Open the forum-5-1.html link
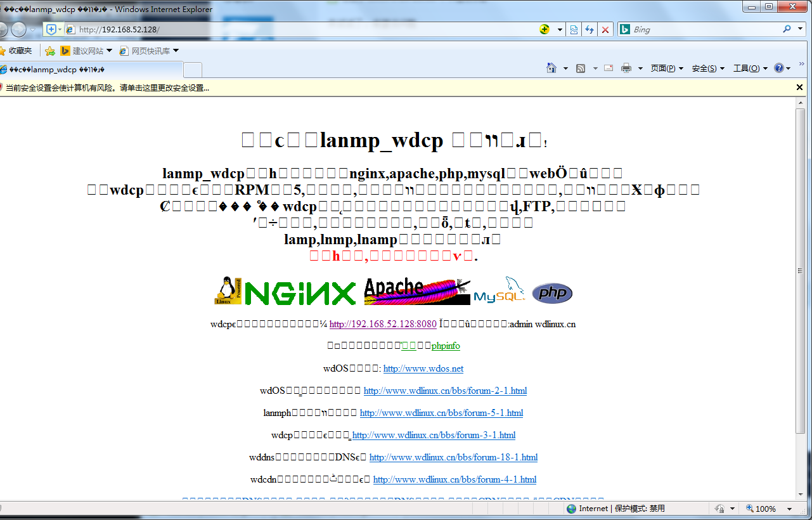The width and height of the screenshot is (812, 520). pos(441,413)
